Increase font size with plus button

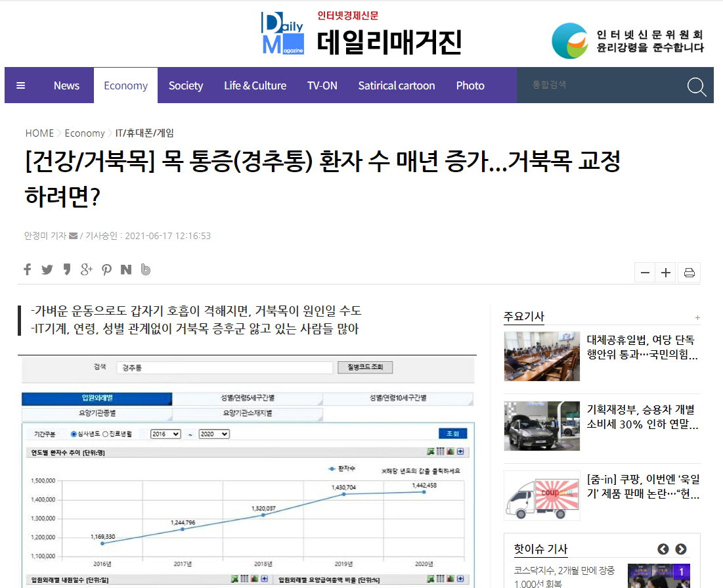click(666, 273)
